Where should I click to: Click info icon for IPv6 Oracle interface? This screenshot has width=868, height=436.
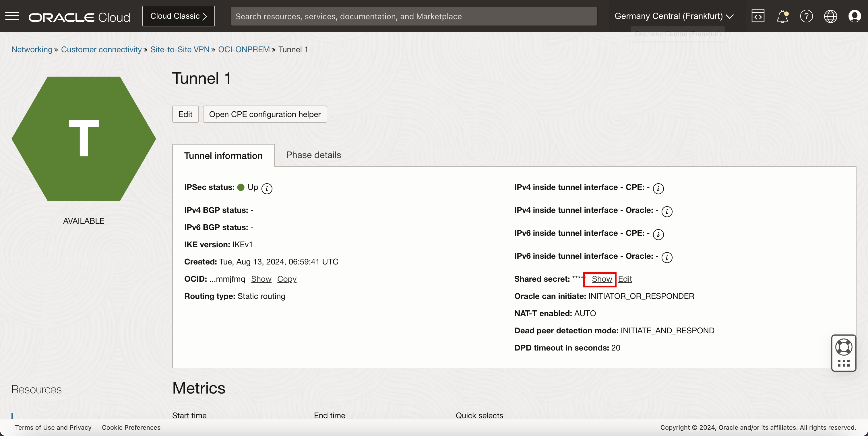click(666, 257)
